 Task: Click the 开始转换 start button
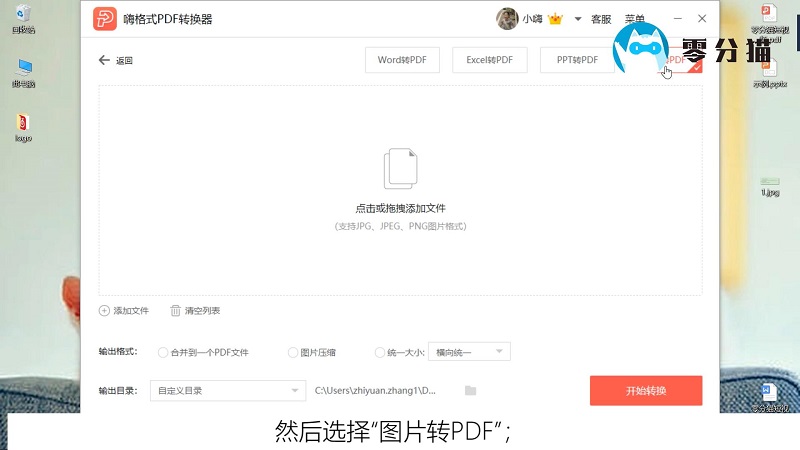coord(646,391)
